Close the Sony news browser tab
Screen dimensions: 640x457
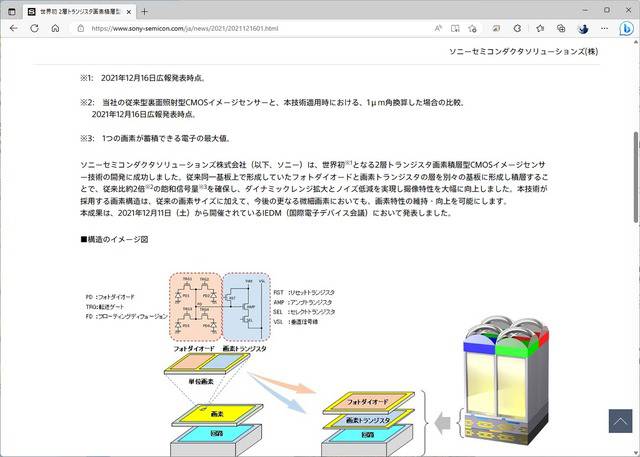[x=129, y=12]
